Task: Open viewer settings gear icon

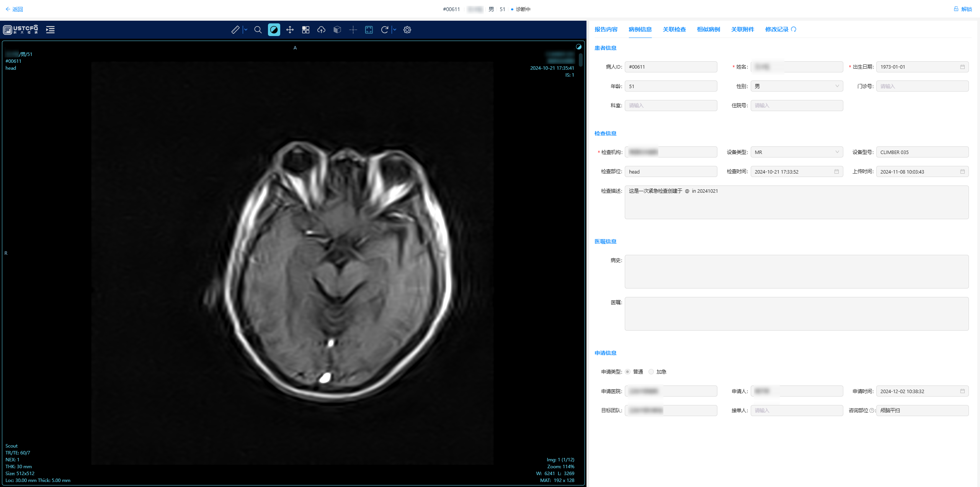Action: tap(407, 30)
